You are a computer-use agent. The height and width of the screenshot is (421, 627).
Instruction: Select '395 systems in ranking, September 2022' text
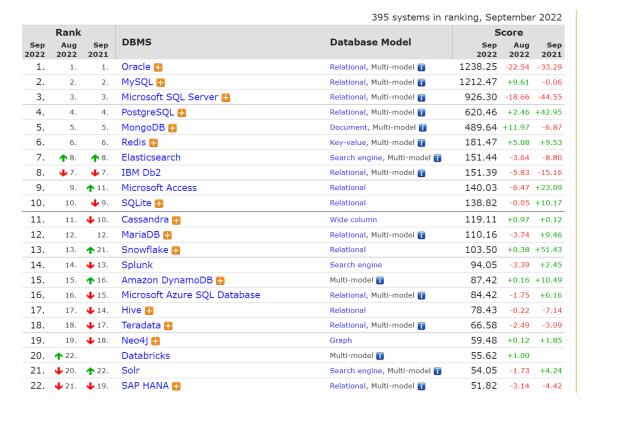point(467,18)
